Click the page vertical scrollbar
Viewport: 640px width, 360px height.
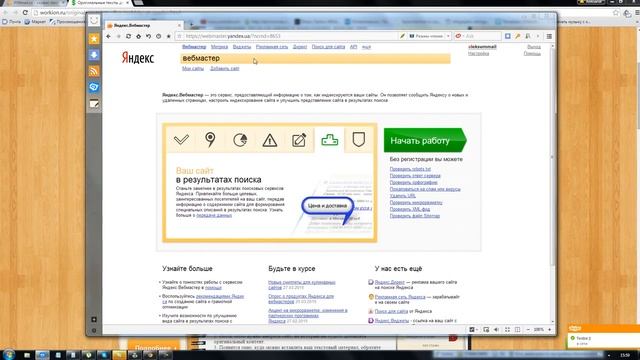553,184
